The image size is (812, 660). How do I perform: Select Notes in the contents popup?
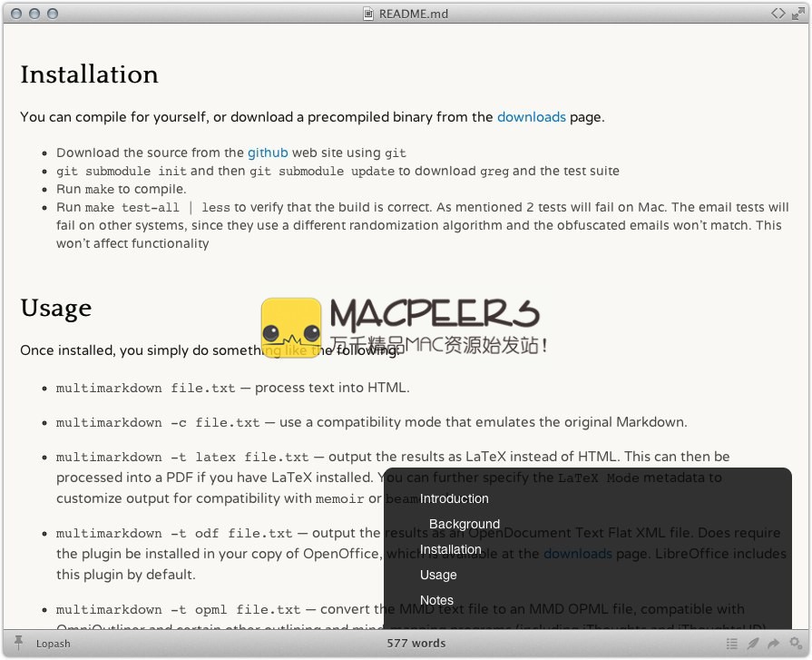(x=436, y=600)
